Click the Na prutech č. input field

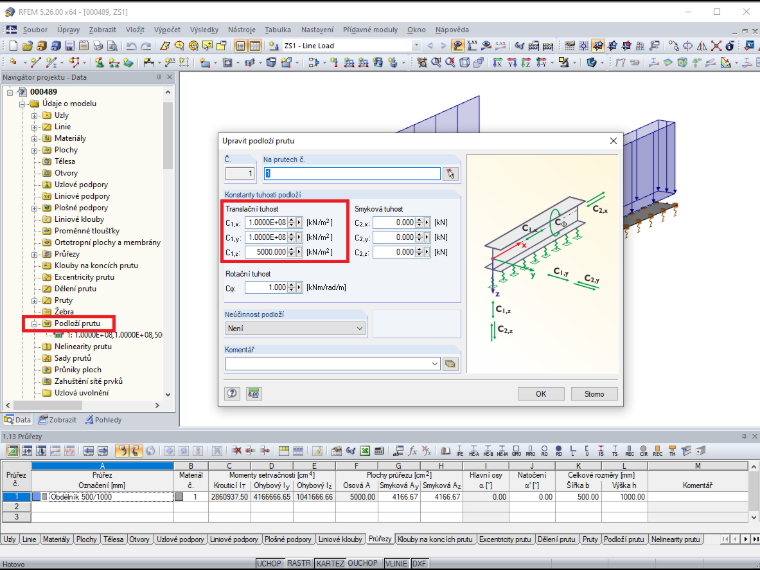(x=352, y=174)
